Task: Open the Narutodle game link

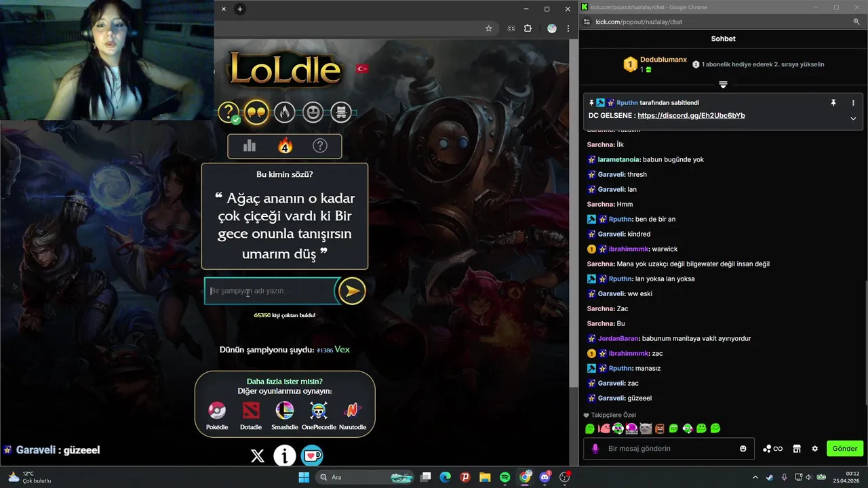Action: (352, 415)
